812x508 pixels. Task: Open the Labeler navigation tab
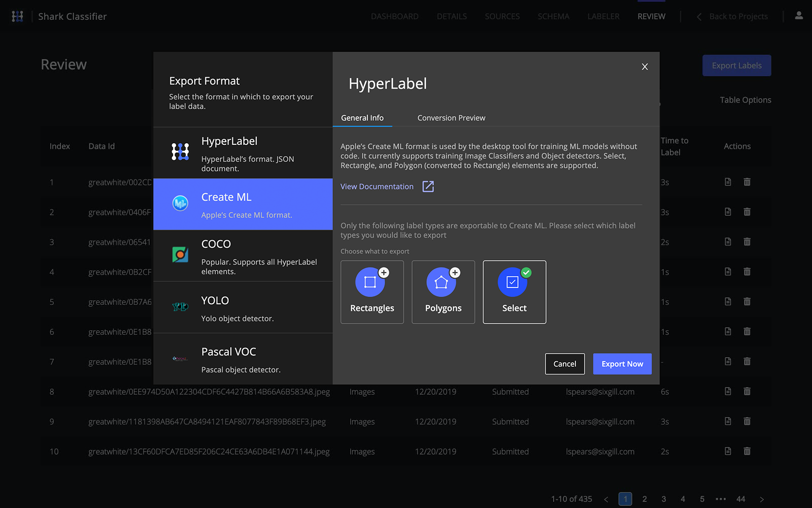coord(603,16)
